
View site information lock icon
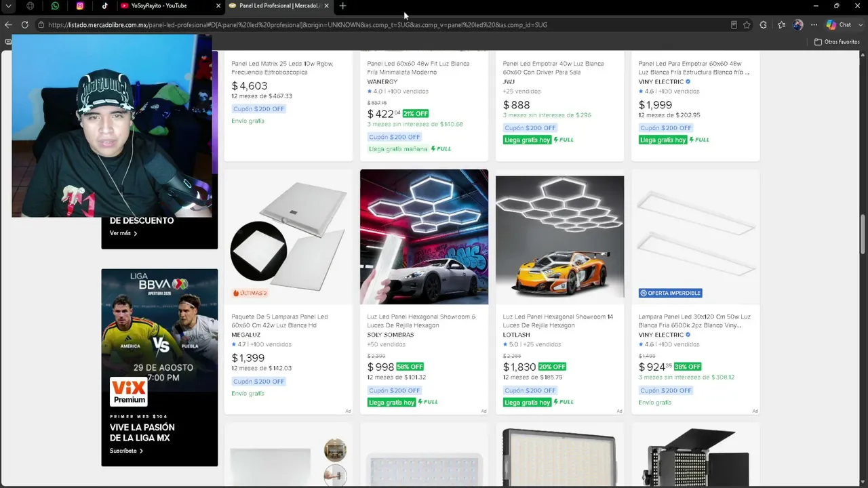tap(41, 25)
